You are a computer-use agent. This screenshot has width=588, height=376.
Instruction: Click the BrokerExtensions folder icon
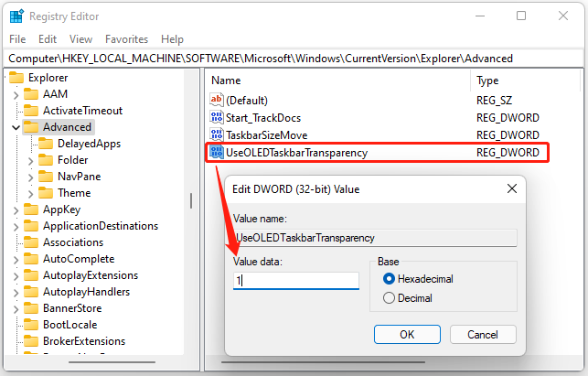(31, 341)
